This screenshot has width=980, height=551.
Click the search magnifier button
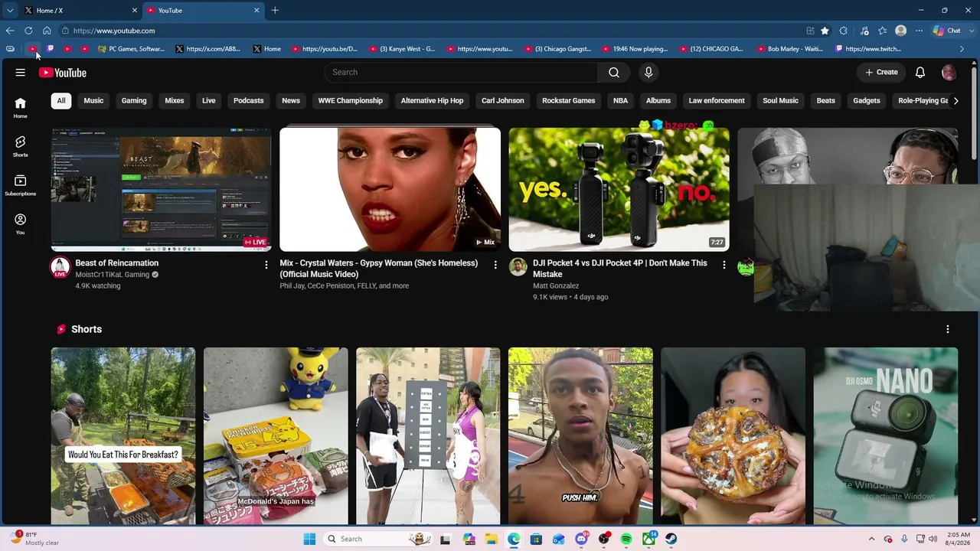[614, 72]
